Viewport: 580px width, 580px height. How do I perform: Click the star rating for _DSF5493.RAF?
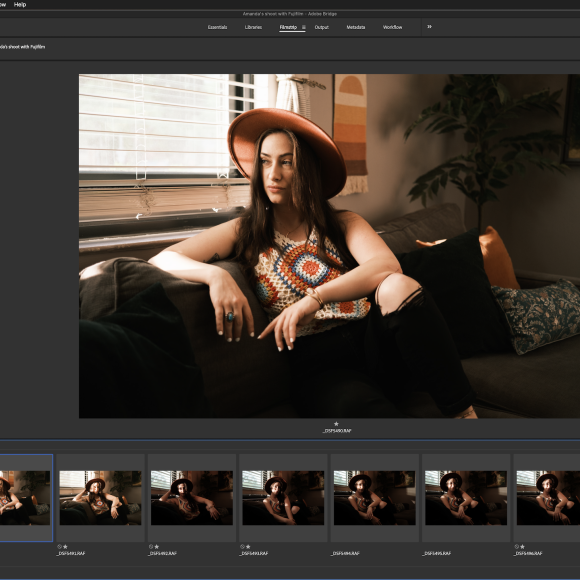[x=248, y=546]
